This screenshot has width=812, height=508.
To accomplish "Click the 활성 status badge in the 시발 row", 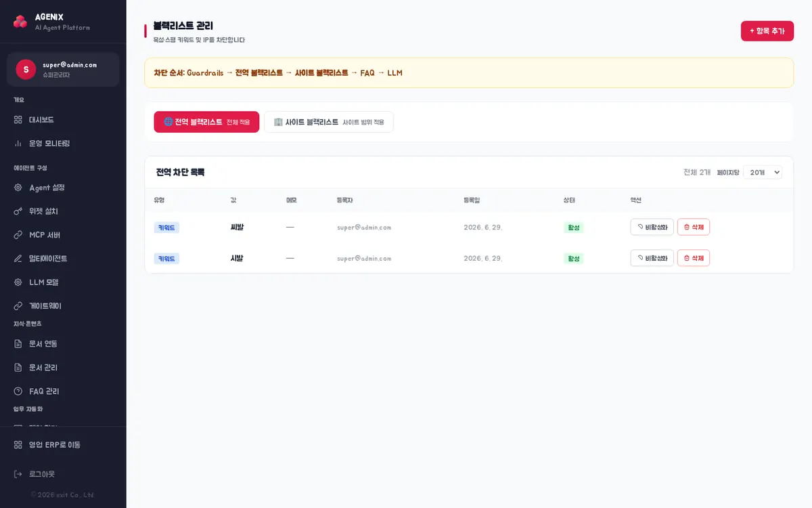I will pyautogui.click(x=574, y=259).
